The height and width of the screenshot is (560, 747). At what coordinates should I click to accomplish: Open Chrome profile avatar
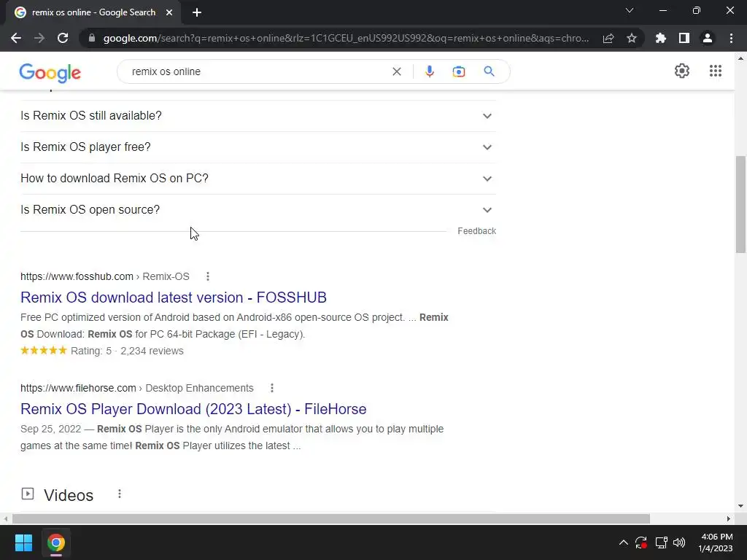tap(708, 38)
